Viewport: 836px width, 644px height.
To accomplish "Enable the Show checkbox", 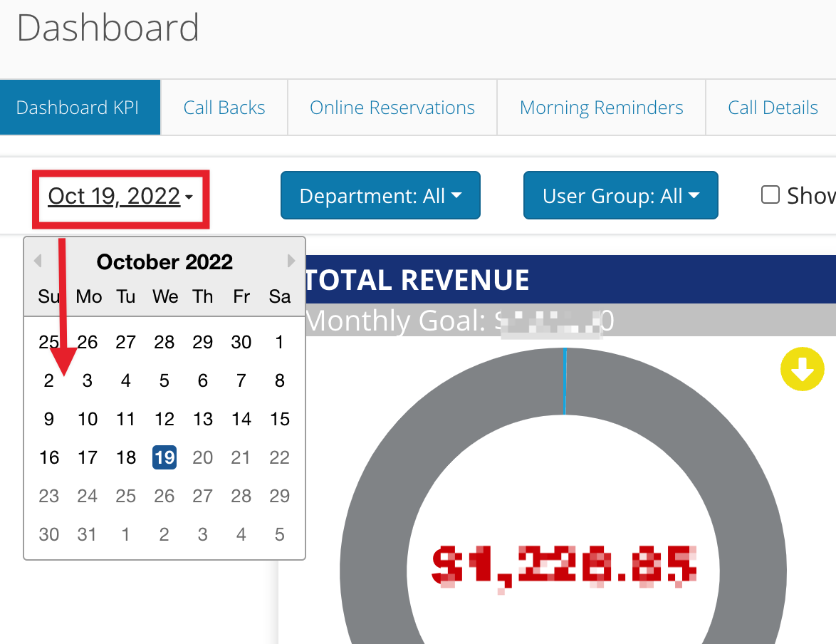I will (770, 194).
